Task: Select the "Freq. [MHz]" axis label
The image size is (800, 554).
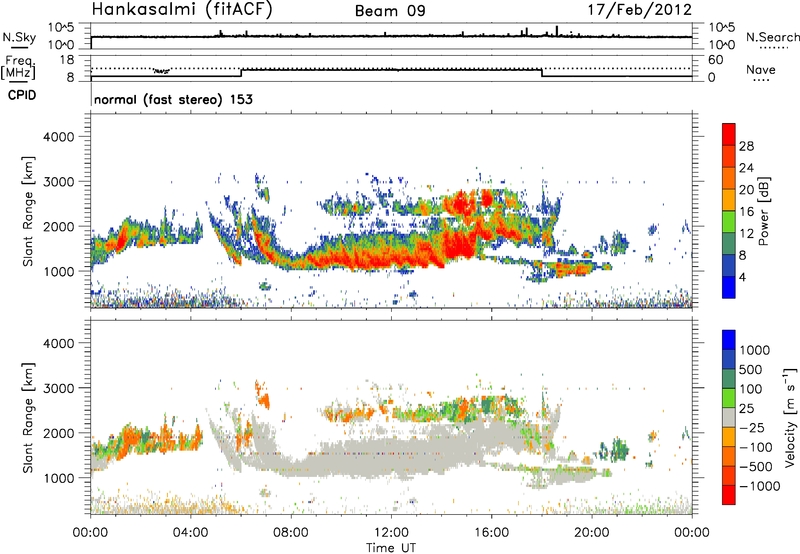Action: click(18, 67)
